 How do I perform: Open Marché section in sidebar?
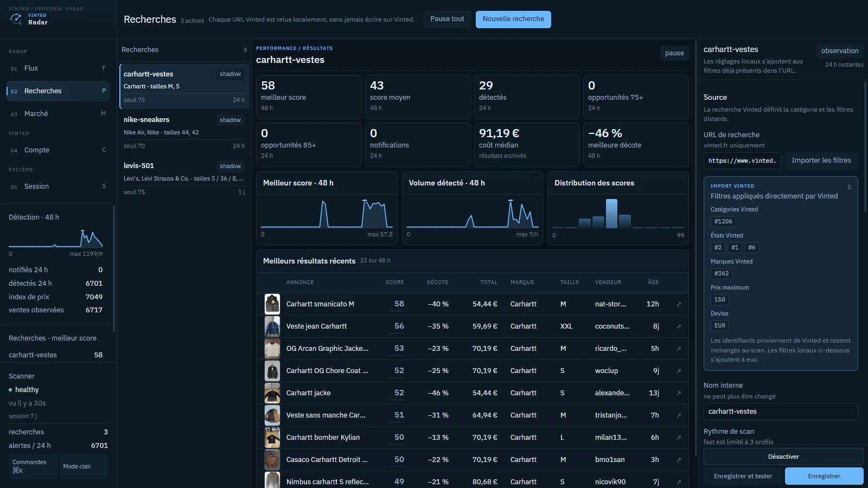(58, 114)
